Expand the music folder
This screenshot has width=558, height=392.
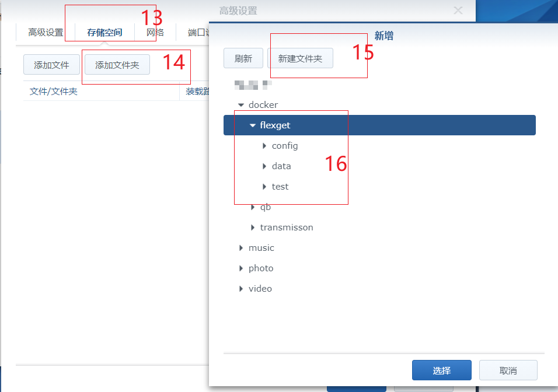point(241,247)
